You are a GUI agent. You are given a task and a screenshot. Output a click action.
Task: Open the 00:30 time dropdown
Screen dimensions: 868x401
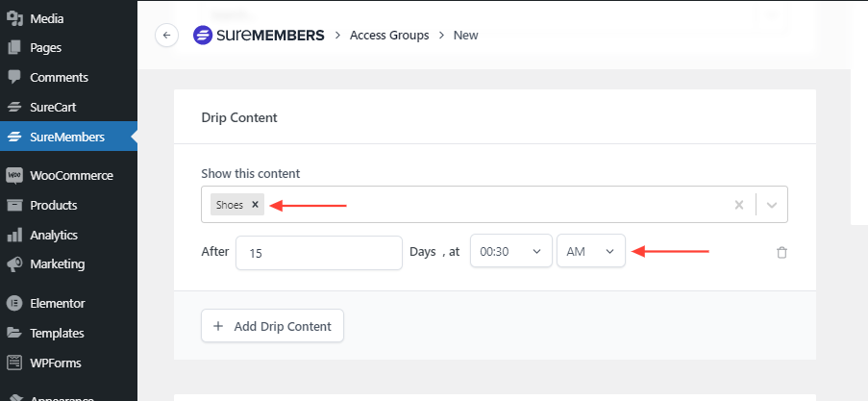(511, 251)
